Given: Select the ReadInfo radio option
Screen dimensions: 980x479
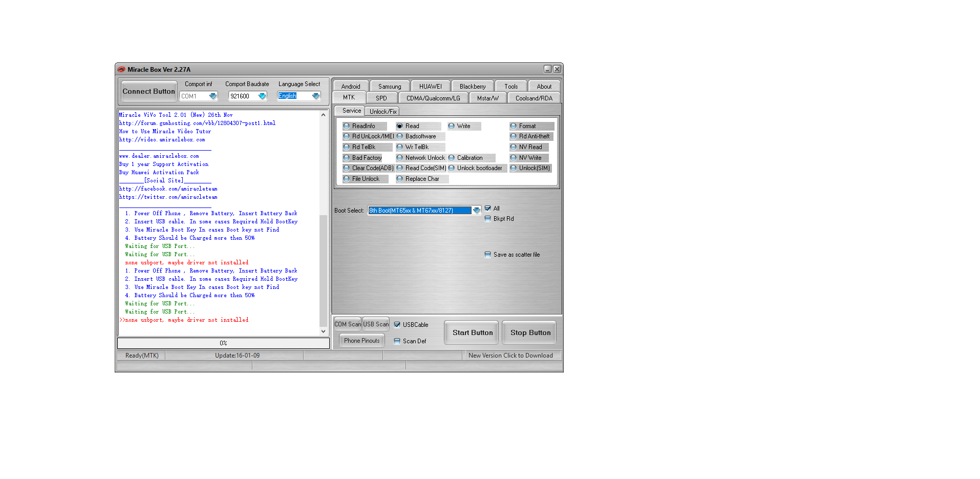Looking at the screenshot, I should pyautogui.click(x=347, y=126).
